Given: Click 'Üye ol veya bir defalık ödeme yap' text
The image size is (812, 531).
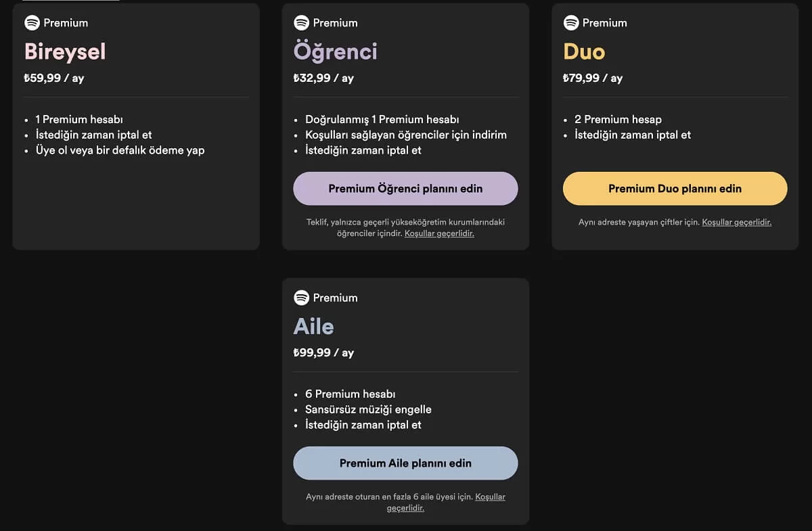Looking at the screenshot, I should 120,150.
